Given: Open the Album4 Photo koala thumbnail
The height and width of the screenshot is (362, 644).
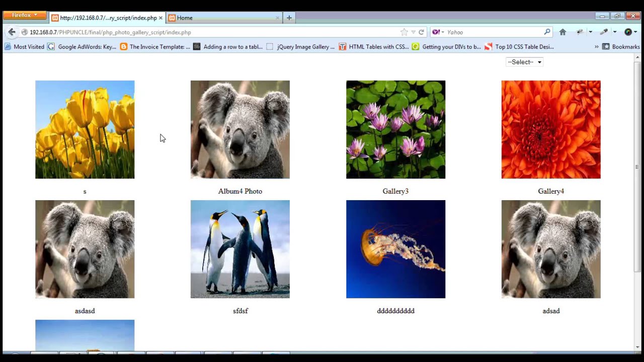Looking at the screenshot, I should 240,129.
